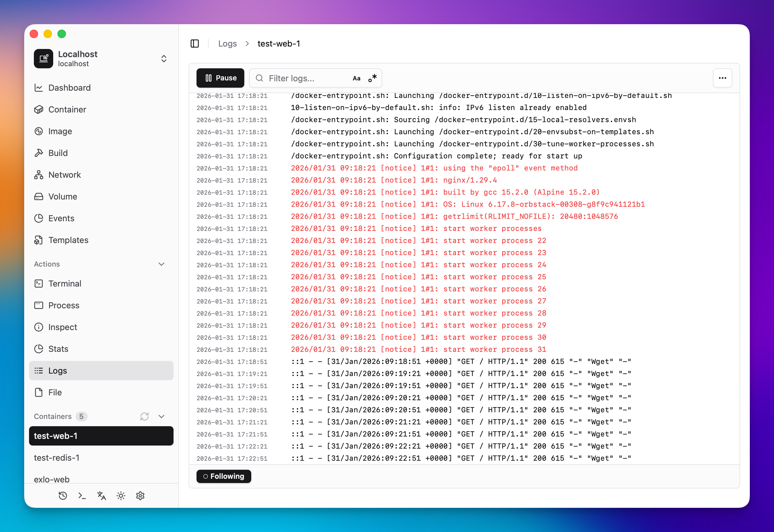Disable Following at log bottom
Viewport: 774px width, 532px height.
coord(224,476)
